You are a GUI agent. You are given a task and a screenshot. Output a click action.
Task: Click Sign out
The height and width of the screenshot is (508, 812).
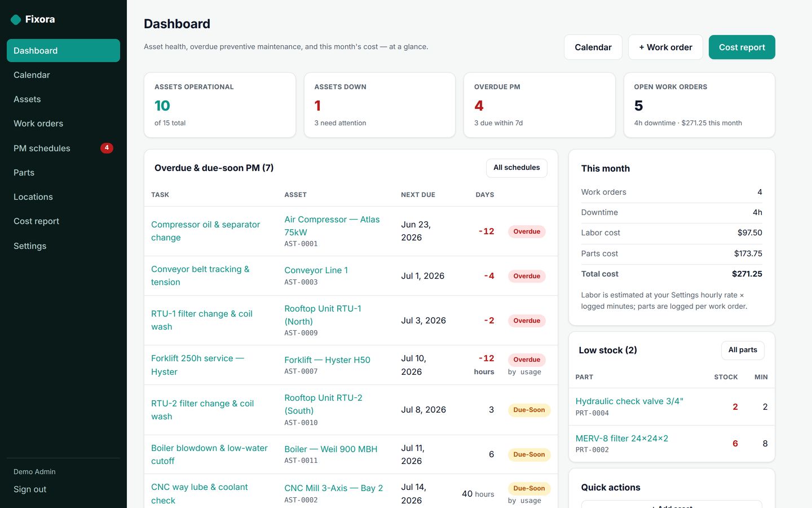30,489
